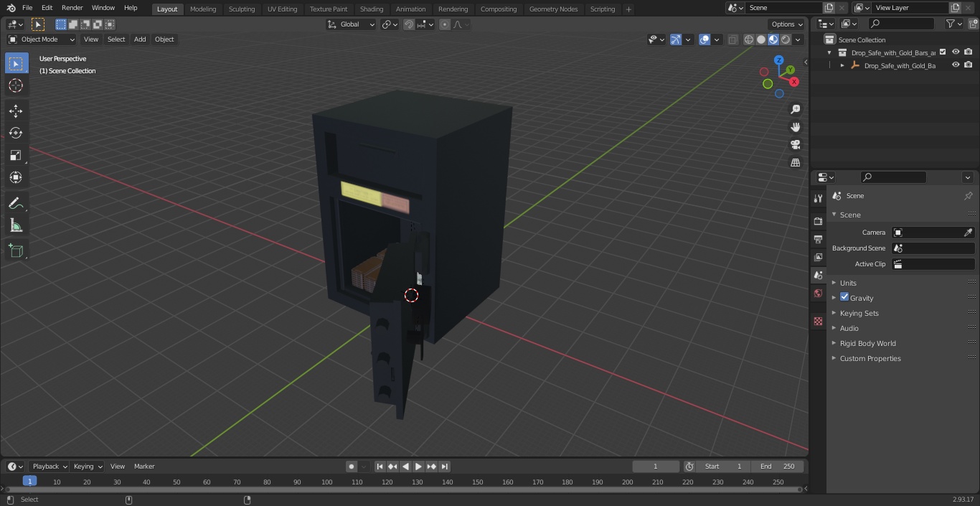Exclude Drop_Safe collection from view layer checkbox

pos(943,52)
